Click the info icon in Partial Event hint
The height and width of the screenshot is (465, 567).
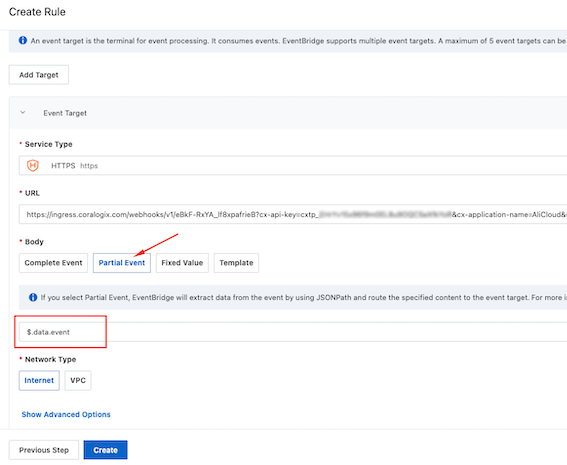(33, 297)
